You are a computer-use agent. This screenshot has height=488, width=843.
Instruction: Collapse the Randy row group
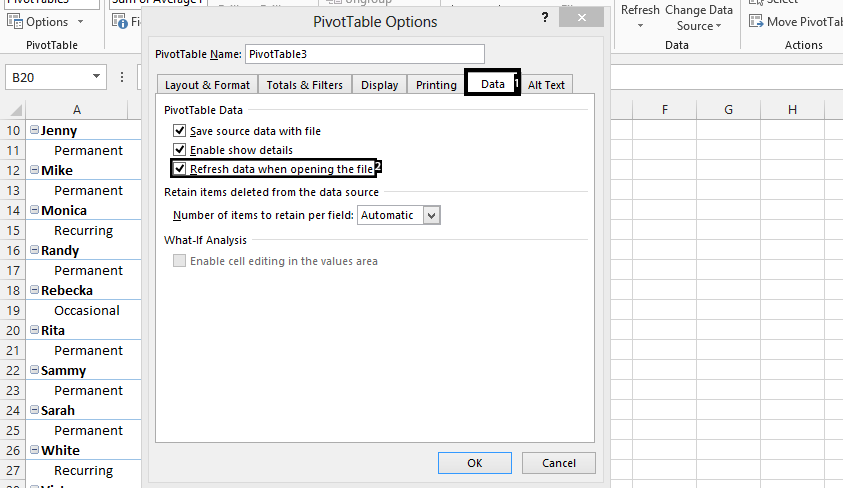34,249
